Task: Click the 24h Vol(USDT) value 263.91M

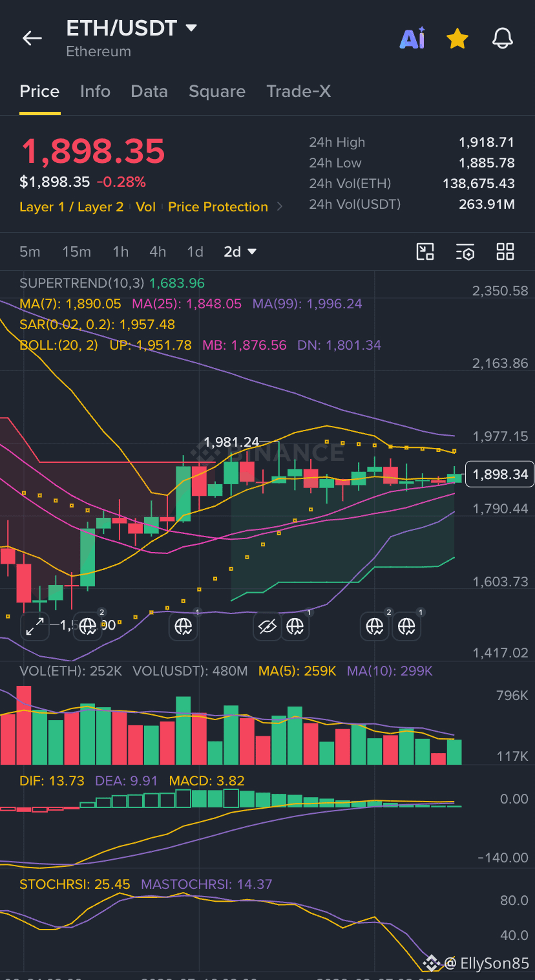Action: pyautogui.click(x=487, y=204)
